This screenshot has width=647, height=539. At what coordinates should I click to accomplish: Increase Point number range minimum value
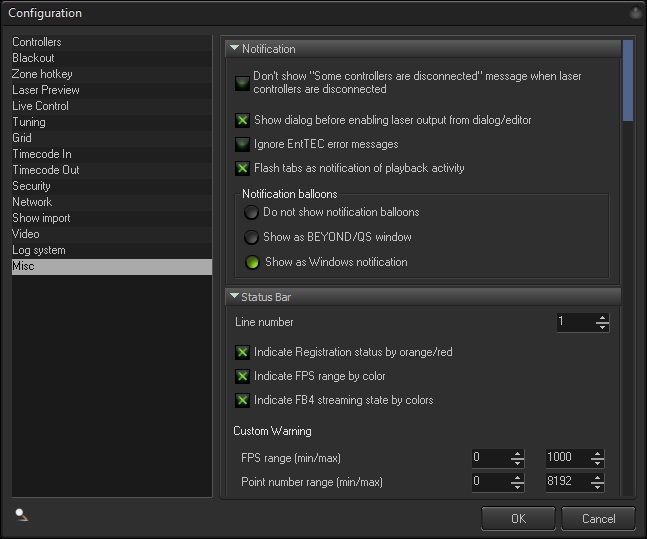pos(517,478)
